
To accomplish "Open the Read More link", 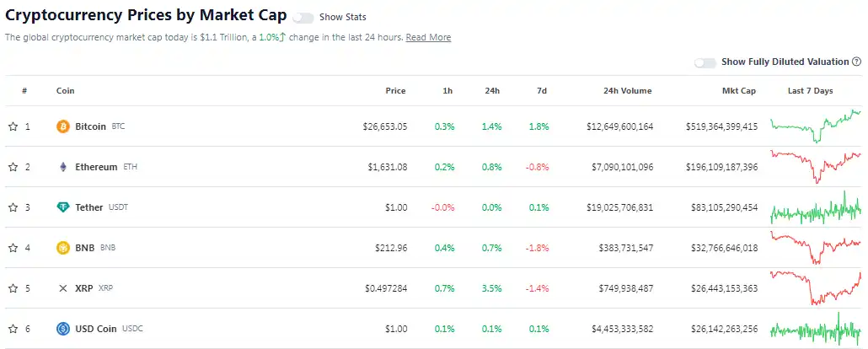I will click(x=428, y=38).
